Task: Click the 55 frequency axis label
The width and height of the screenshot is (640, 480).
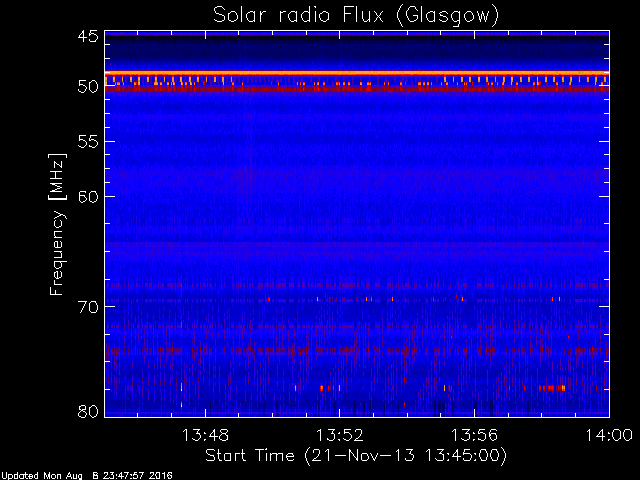Action: pyautogui.click(x=88, y=142)
